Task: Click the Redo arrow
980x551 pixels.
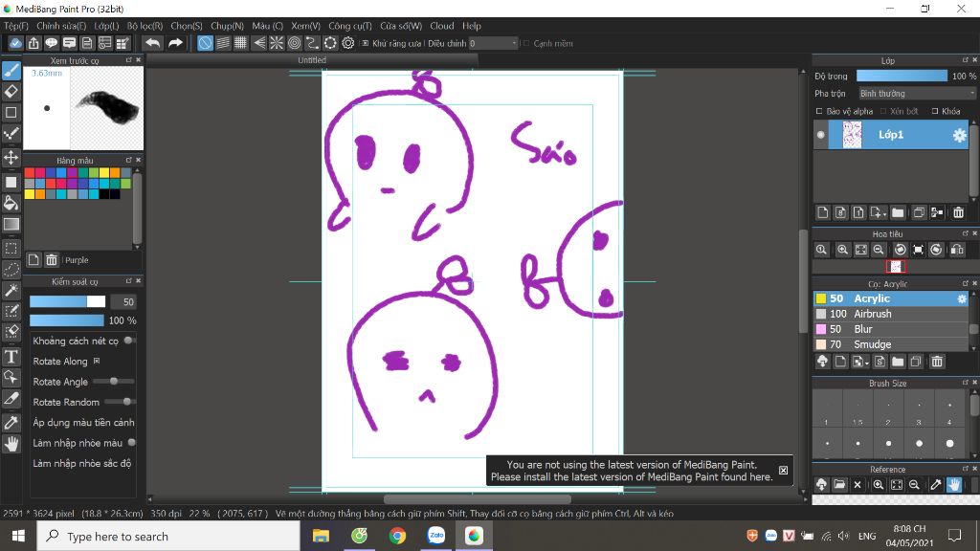Action: pyautogui.click(x=176, y=43)
